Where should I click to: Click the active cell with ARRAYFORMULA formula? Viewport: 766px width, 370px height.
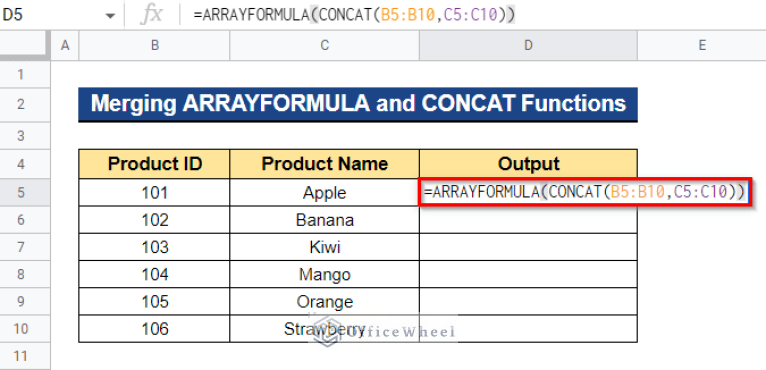tap(585, 193)
